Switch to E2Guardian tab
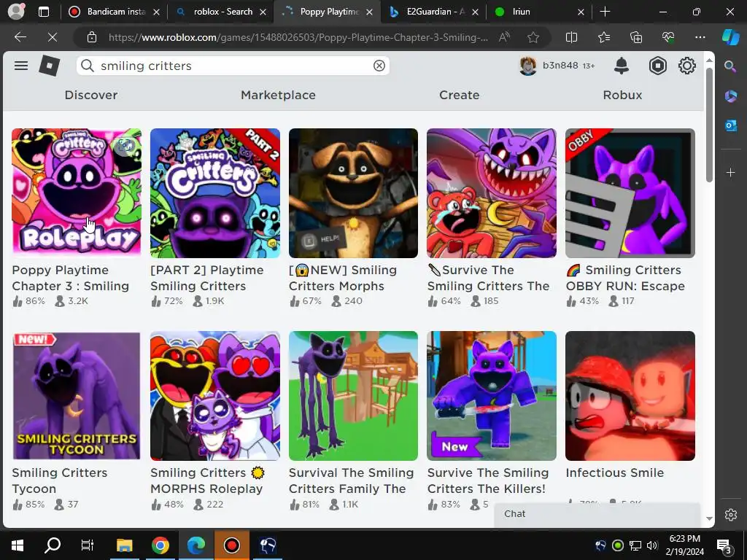The height and width of the screenshot is (560, 747). pyautogui.click(x=433, y=12)
